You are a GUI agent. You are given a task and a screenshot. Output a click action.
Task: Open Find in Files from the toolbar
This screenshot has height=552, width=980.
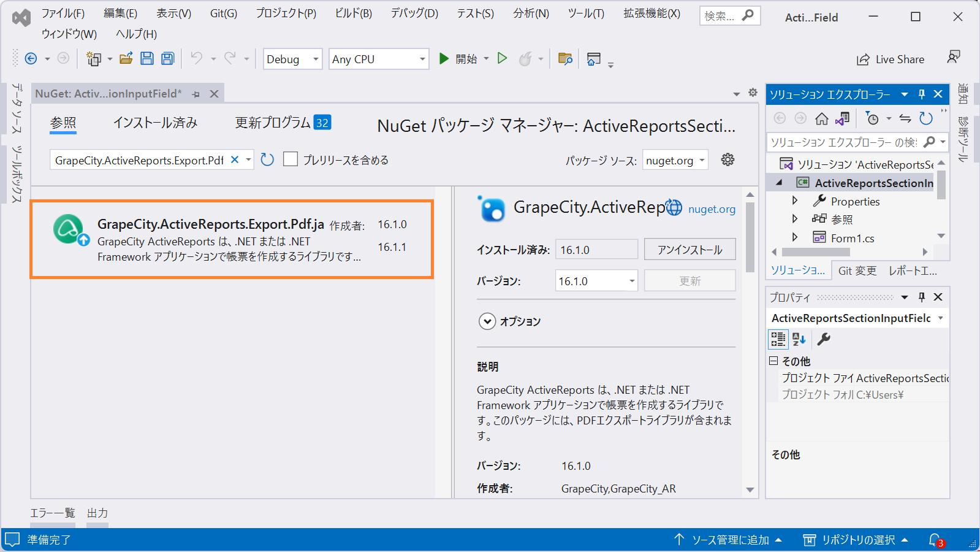565,59
